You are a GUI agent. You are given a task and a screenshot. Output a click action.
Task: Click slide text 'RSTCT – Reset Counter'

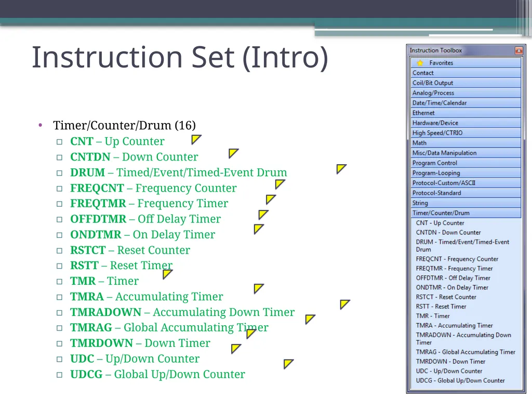coord(130,250)
